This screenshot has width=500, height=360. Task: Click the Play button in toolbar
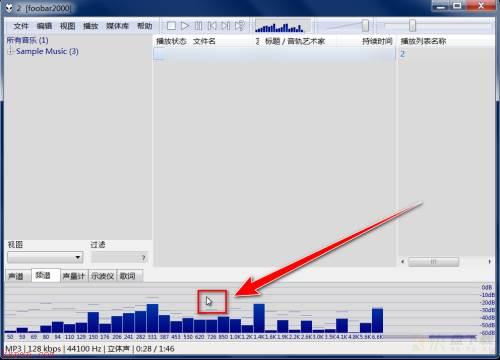[185, 26]
